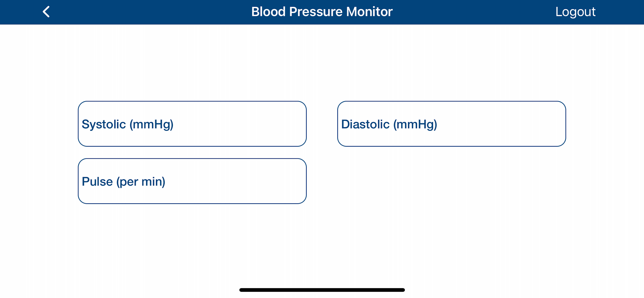Log out of the Blood Pressure app
Screen dimensions: 644x298
coord(575,12)
